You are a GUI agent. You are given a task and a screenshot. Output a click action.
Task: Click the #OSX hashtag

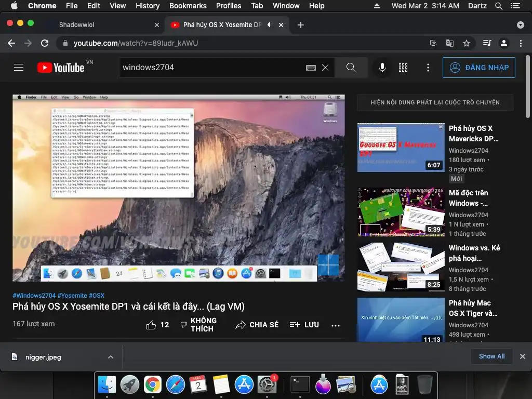click(97, 296)
